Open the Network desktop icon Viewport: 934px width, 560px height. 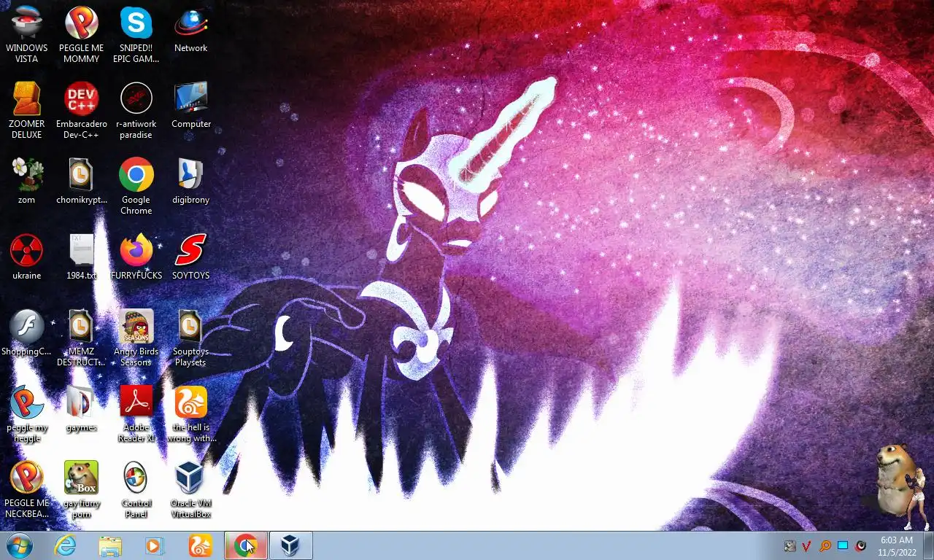191,29
